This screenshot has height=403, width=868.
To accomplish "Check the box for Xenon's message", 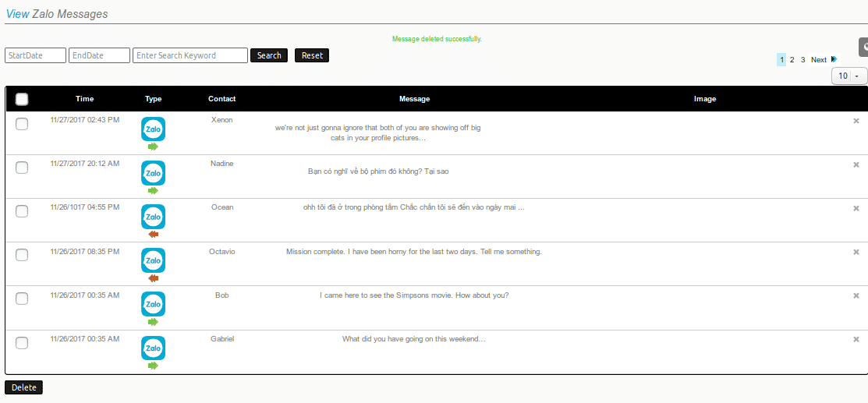I will [22, 124].
